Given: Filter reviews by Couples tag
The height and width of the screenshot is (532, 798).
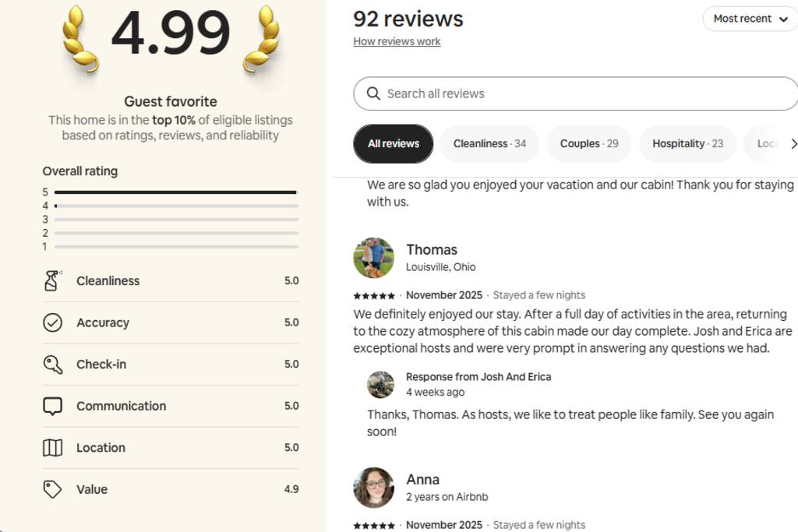Looking at the screenshot, I should pos(589,144).
